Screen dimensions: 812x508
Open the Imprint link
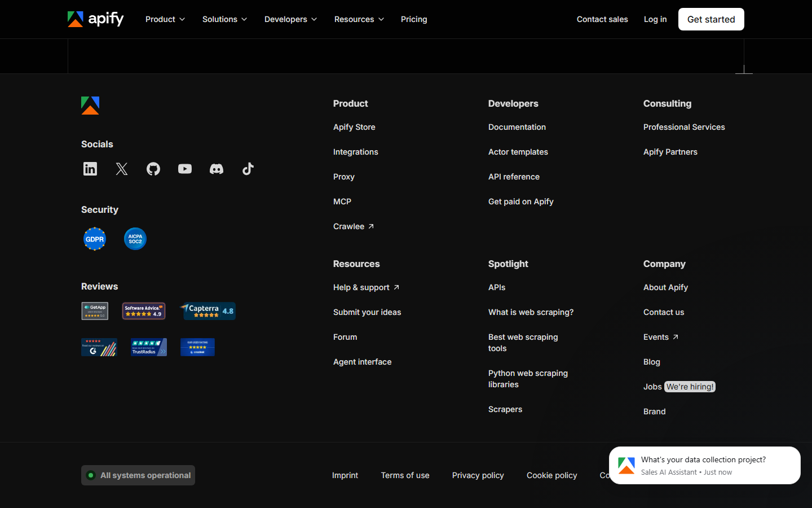click(345, 475)
